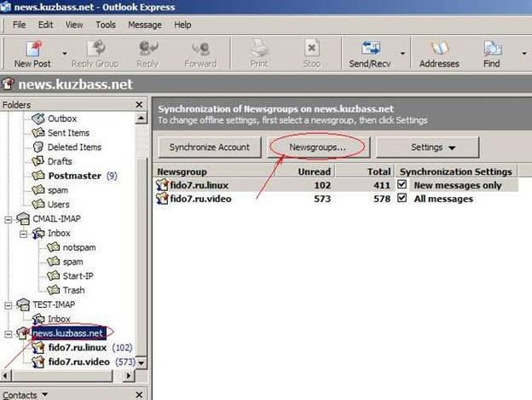Collapse the CMAIL-IMAP tree node
The width and height of the screenshot is (532, 400).
(9, 219)
